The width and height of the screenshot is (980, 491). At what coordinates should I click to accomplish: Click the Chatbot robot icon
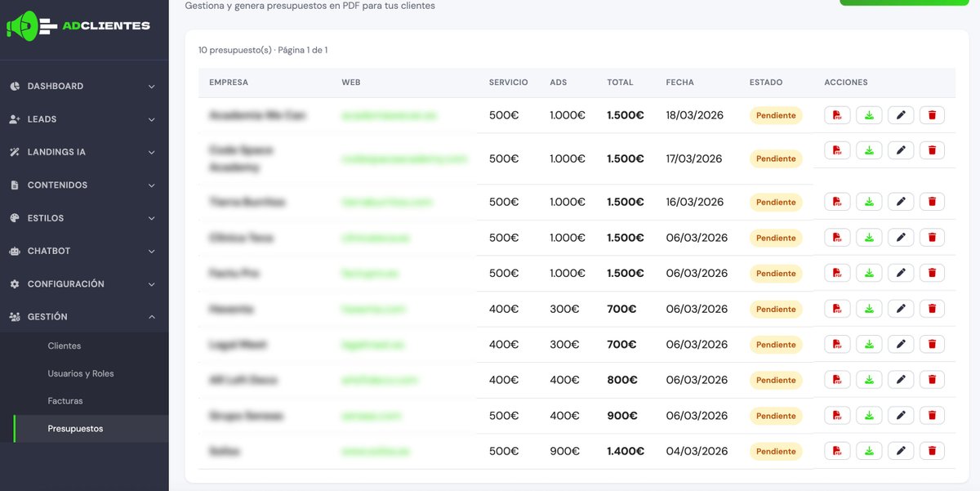pyautogui.click(x=15, y=251)
